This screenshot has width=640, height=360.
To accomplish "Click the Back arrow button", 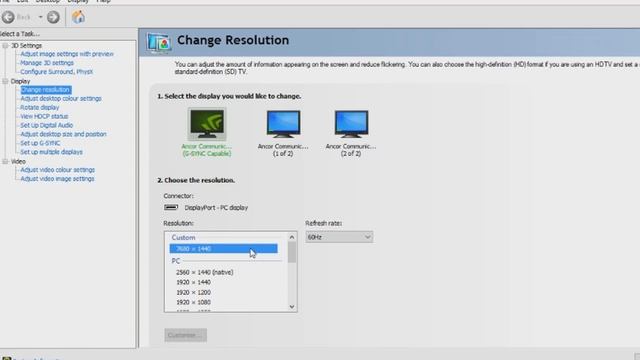I will pos(8,17).
